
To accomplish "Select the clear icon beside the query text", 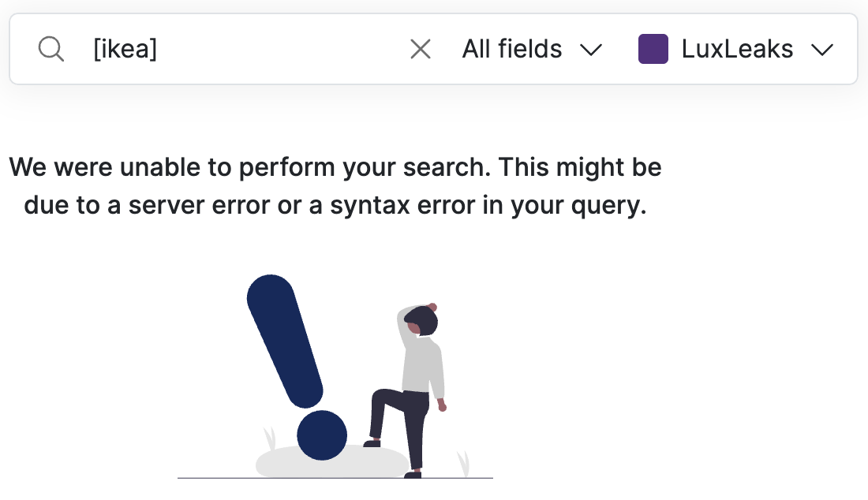I will click(421, 49).
